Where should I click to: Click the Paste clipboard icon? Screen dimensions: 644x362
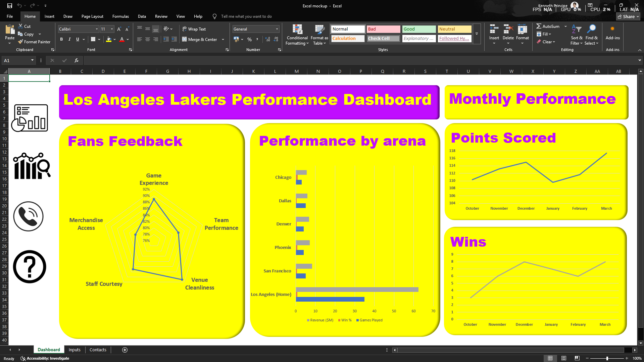[x=10, y=30]
